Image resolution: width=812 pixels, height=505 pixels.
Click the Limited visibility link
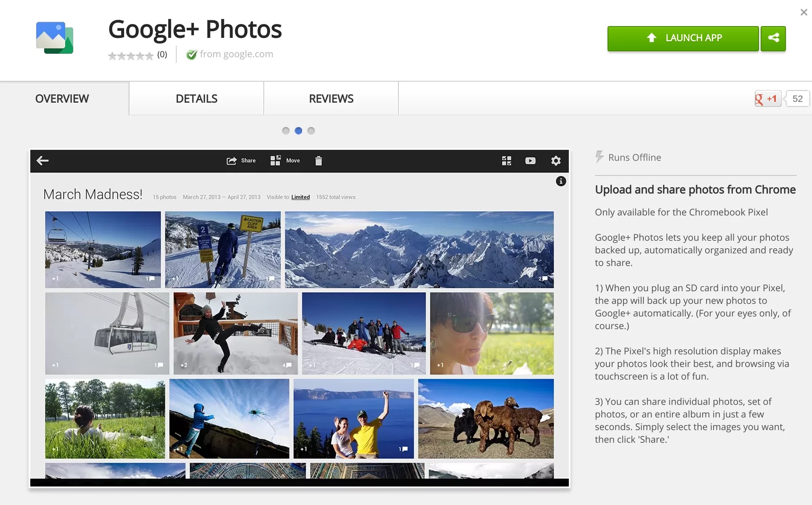(300, 197)
